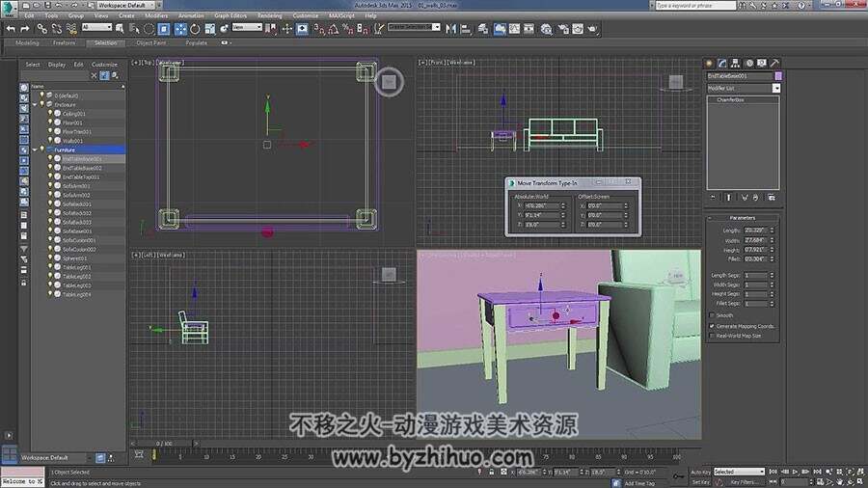Switch to the Object Paint ribbon tab

pos(151,42)
